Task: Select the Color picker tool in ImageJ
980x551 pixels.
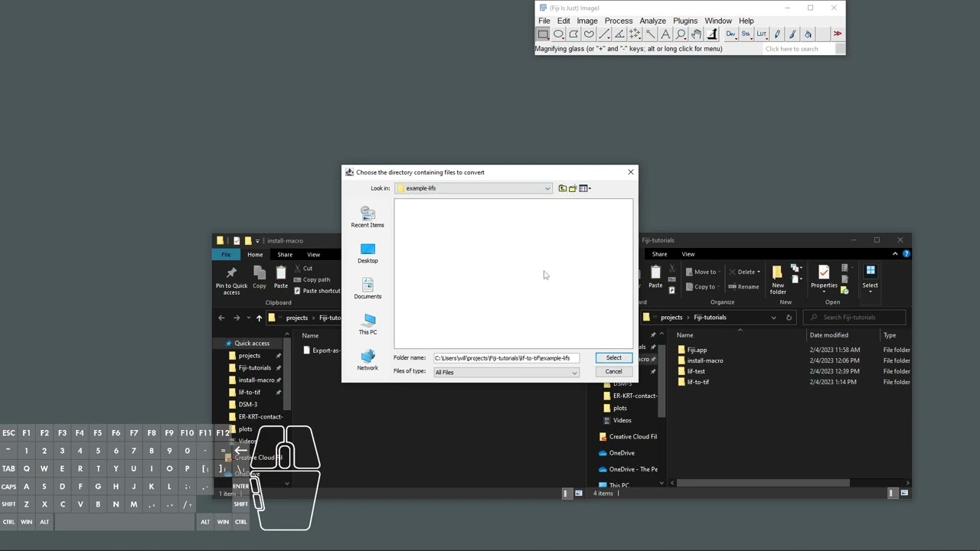Action: coord(712,34)
